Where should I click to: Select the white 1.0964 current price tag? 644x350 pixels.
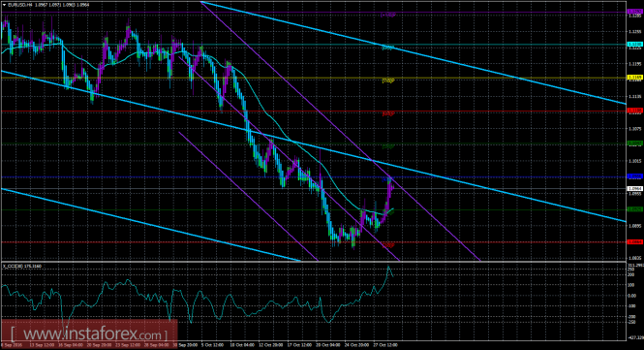(x=635, y=189)
